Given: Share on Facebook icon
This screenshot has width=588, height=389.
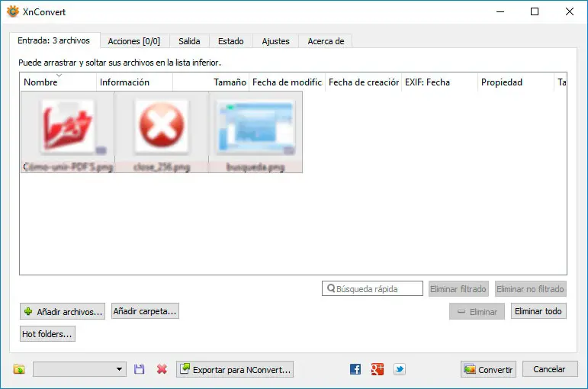Looking at the screenshot, I should coord(355,369).
